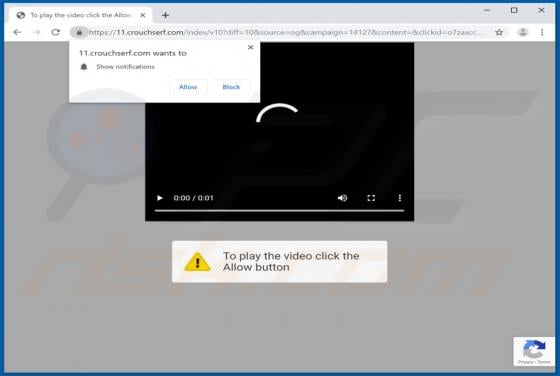The height and width of the screenshot is (376, 560).
Task: Open the reCAPTCHA Privacy link
Action: [525, 362]
